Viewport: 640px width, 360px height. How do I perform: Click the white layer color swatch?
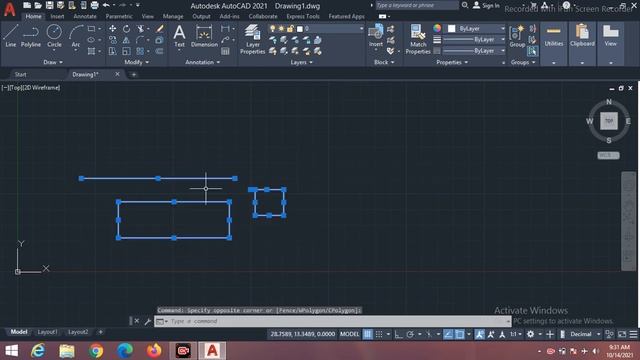300,29
